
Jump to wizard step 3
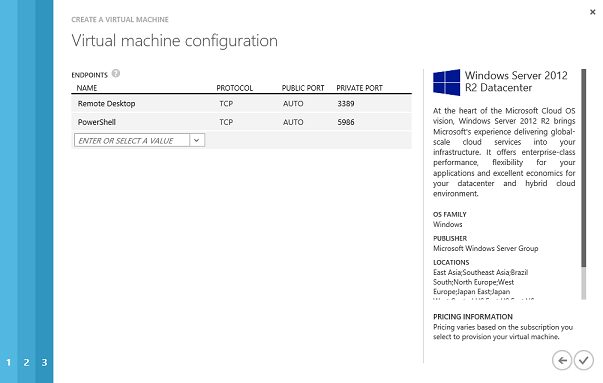(44, 362)
